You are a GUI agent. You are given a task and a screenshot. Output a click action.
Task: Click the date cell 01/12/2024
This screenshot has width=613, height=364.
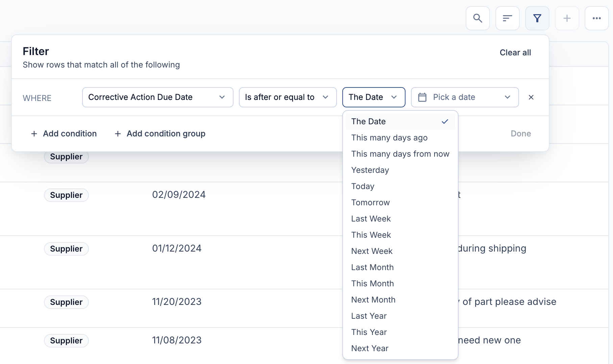177,249
